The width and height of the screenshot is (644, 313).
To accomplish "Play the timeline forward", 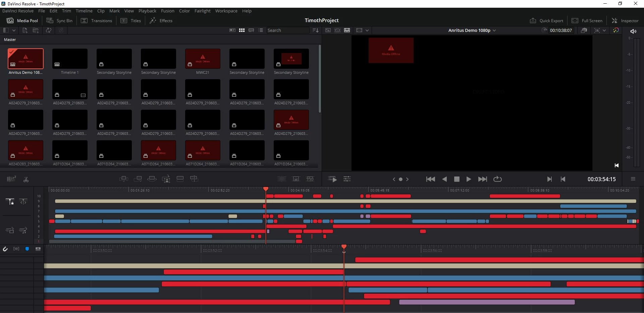I will [469, 179].
